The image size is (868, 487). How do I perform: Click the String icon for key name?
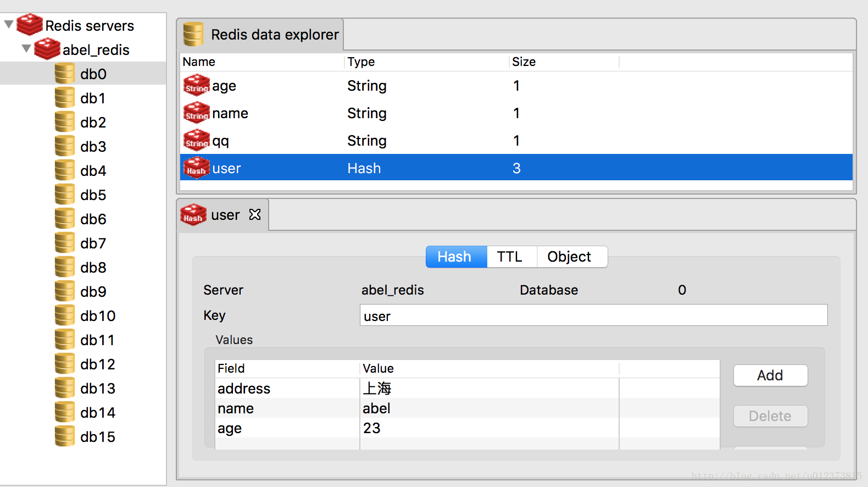(197, 113)
